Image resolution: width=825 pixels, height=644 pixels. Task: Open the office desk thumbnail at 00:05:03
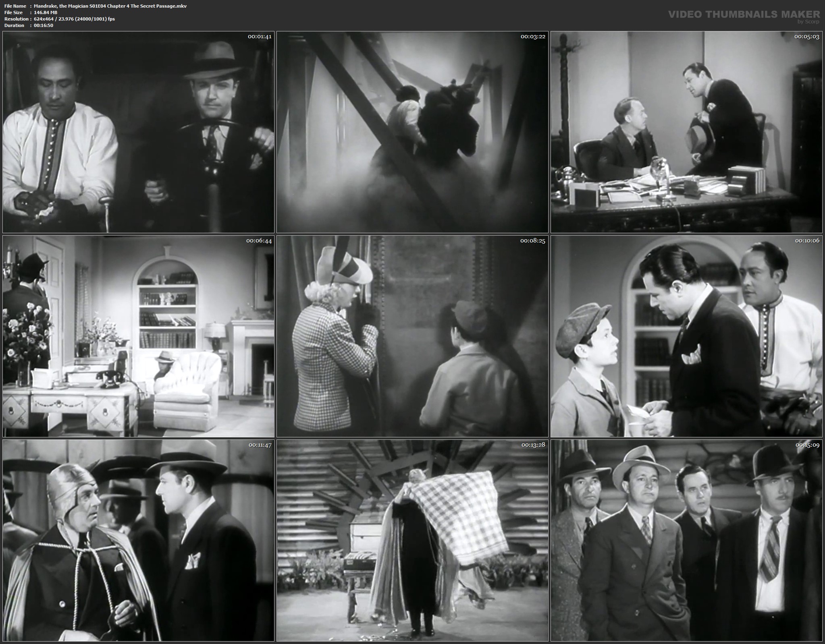point(686,132)
